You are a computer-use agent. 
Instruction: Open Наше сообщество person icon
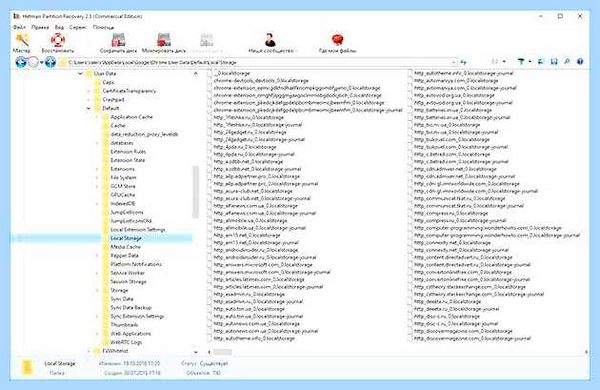(x=270, y=40)
